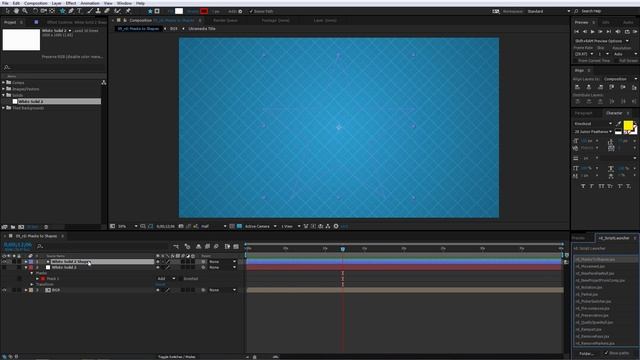Toggle Switches / Modes in timeline
This screenshot has height=360, width=640.
tap(176, 357)
